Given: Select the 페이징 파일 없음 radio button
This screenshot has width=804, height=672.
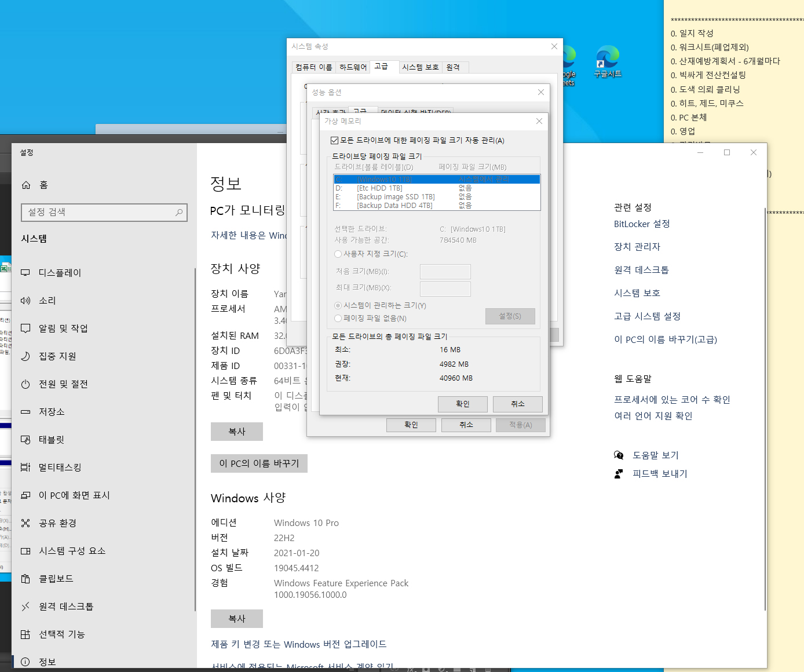Looking at the screenshot, I should [338, 318].
